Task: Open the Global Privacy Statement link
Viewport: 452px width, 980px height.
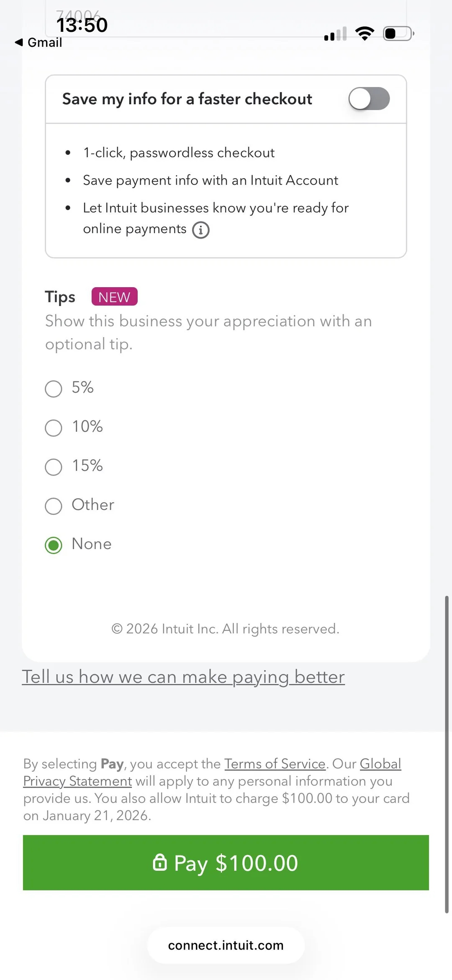Action: 77,781
